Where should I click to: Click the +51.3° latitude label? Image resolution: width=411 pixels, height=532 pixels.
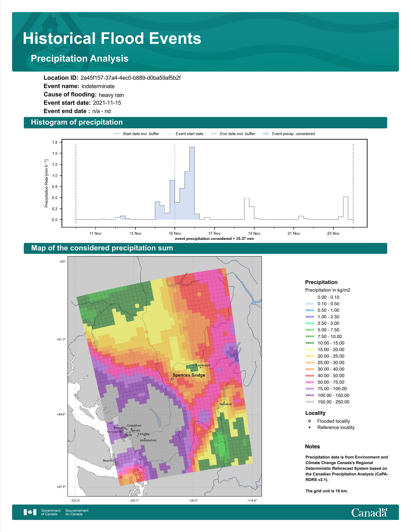pyautogui.click(x=61, y=340)
